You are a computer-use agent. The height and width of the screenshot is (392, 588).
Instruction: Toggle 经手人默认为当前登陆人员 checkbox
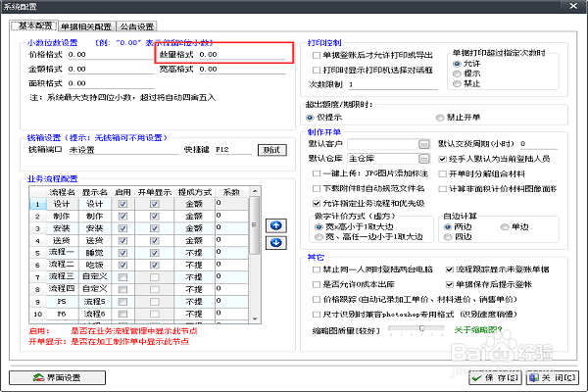pos(443,159)
